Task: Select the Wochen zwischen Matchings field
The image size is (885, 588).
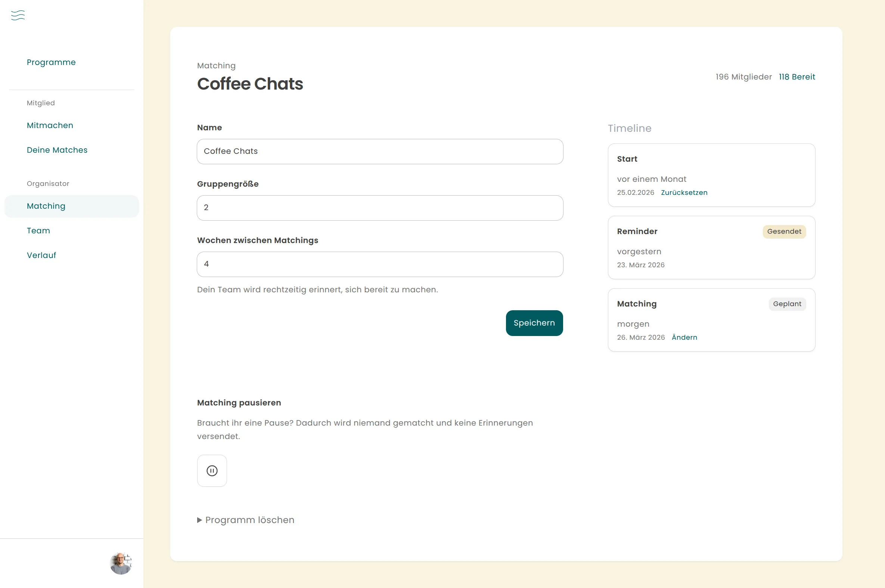Action: (x=380, y=264)
